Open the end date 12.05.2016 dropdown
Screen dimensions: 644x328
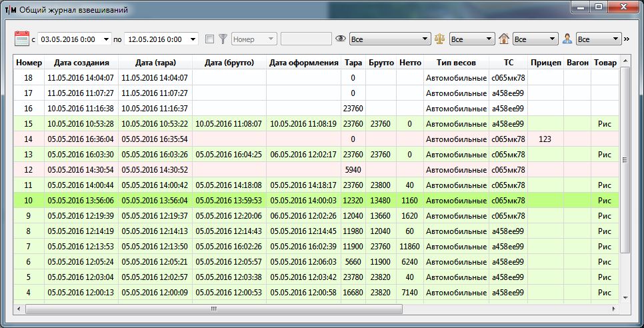pyautogui.click(x=193, y=39)
